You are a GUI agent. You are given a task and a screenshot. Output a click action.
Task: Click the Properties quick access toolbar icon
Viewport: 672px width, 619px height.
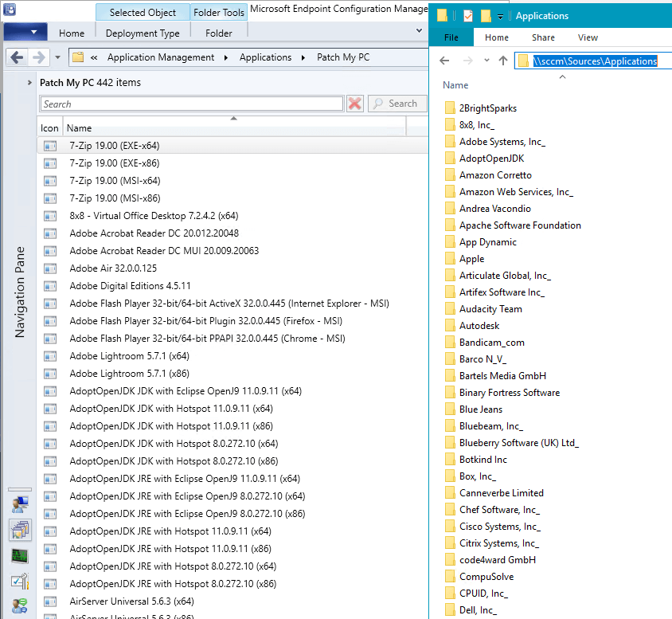point(468,16)
